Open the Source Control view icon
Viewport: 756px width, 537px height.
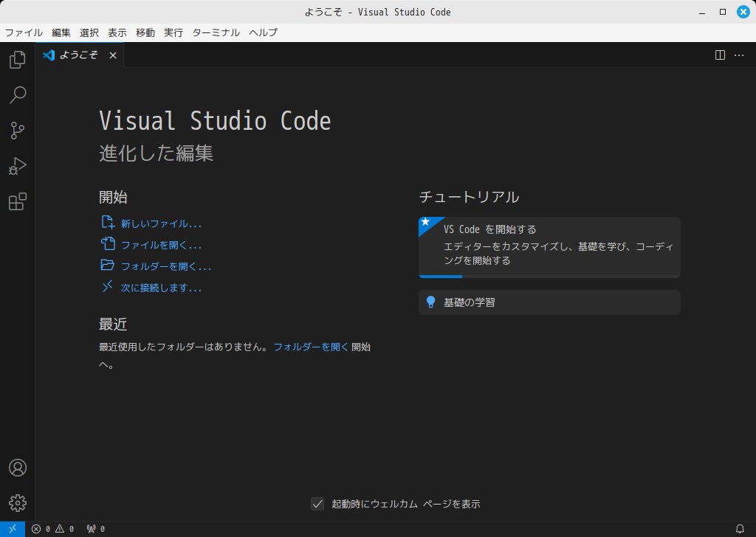pos(17,131)
